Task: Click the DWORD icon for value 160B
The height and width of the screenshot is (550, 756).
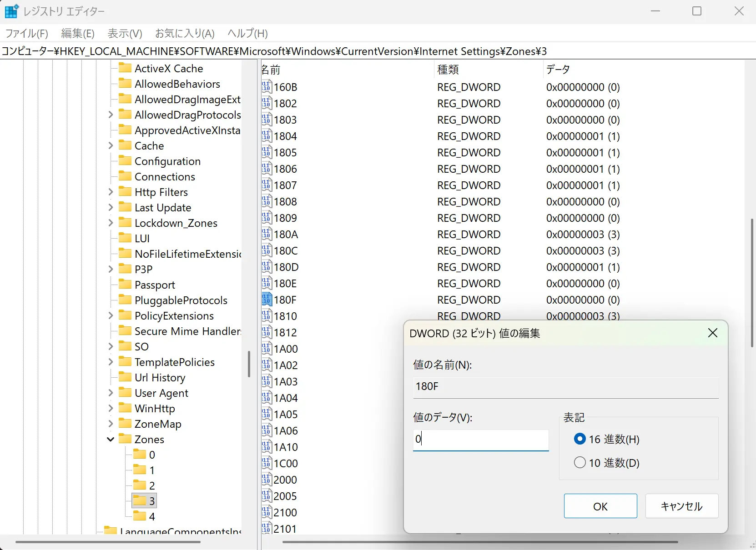Action: click(267, 87)
